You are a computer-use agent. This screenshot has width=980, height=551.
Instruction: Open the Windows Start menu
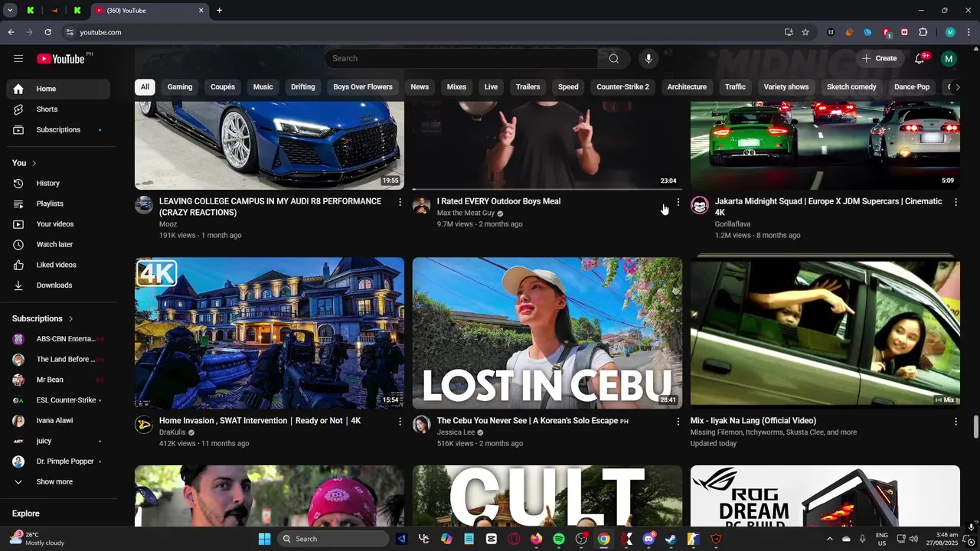(x=264, y=539)
